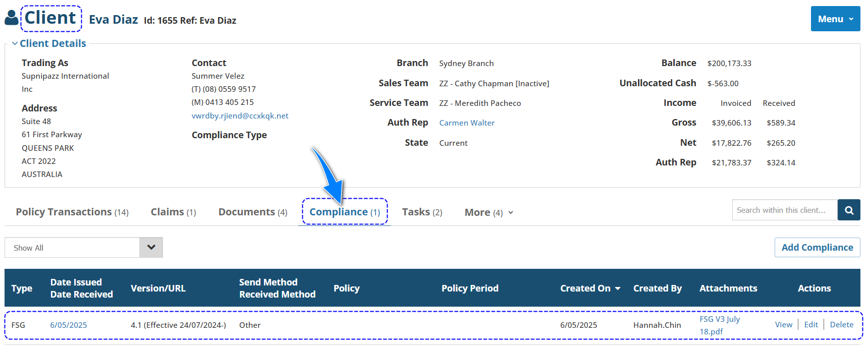Click the client person icon
Viewport: 868px width, 348px height.
pos(11,18)
